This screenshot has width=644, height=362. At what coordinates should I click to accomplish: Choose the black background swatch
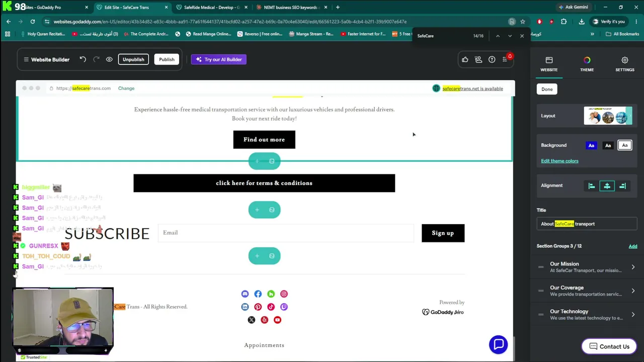pyautogui.click(x=608, y=145)
